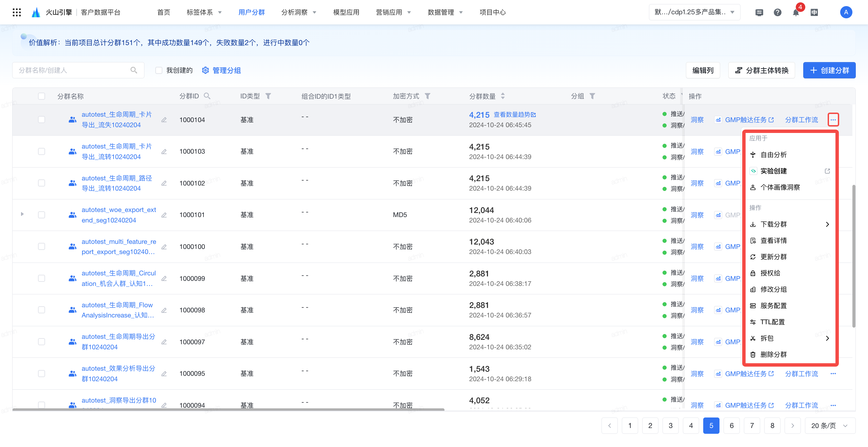
Task: Click the 编辑列 button
Action: coord(703,70)
